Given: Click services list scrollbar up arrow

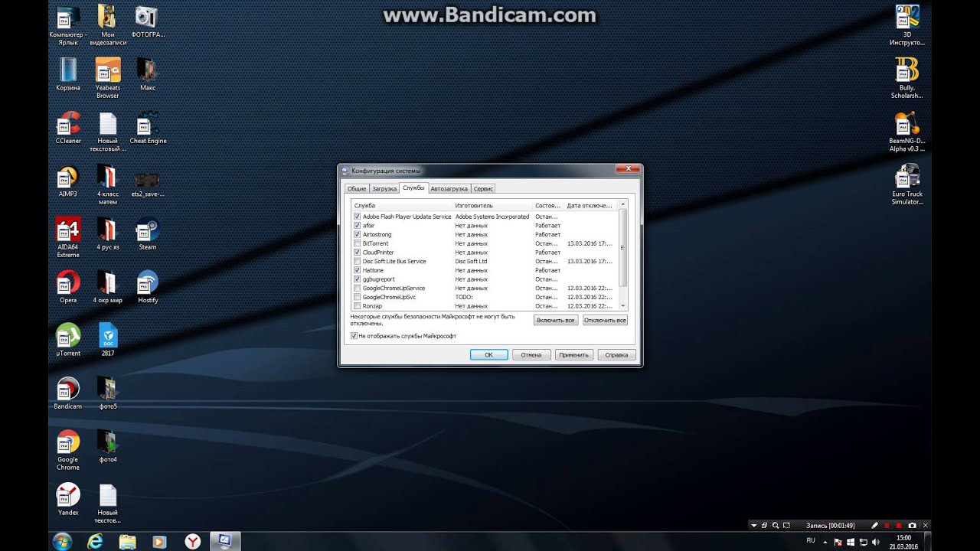Looking at the screenshot, I should (x=623, y=204).
